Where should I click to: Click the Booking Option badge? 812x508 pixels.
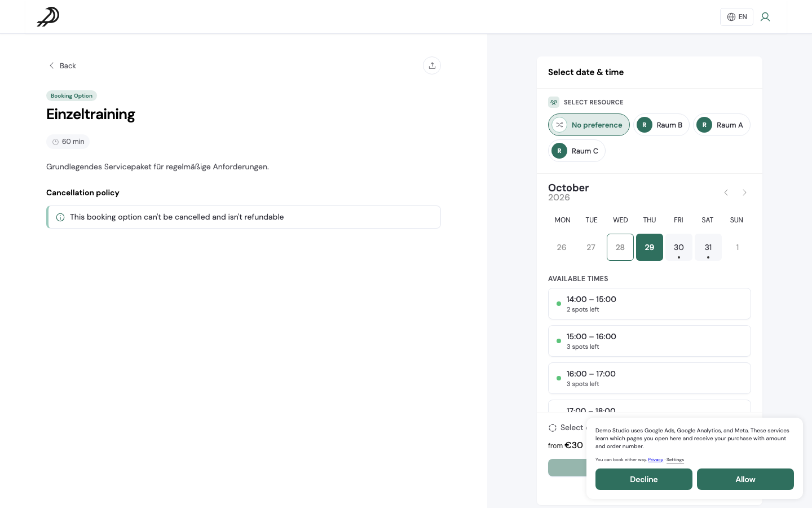click(x=72, y=96)
